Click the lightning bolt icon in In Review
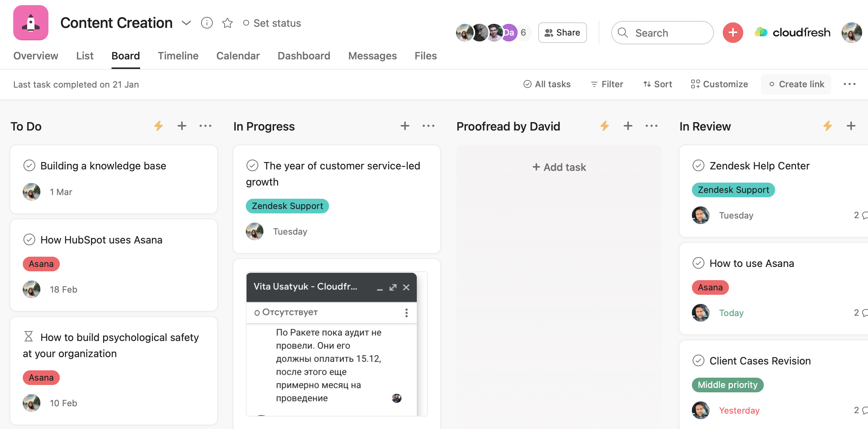This screenshot has height=429, width=868. click(828, 126)
